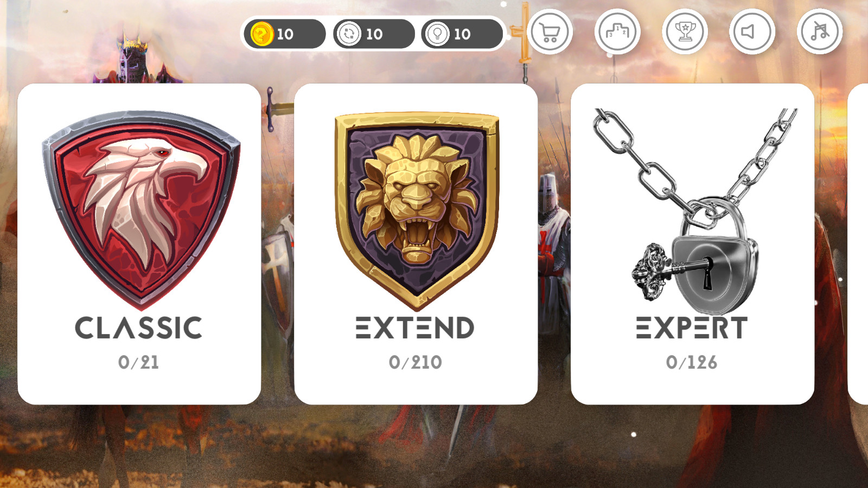Open the partially visible fourth mode card
The height and width of the screenshot is (488, 868).
[x=858, y=244]
